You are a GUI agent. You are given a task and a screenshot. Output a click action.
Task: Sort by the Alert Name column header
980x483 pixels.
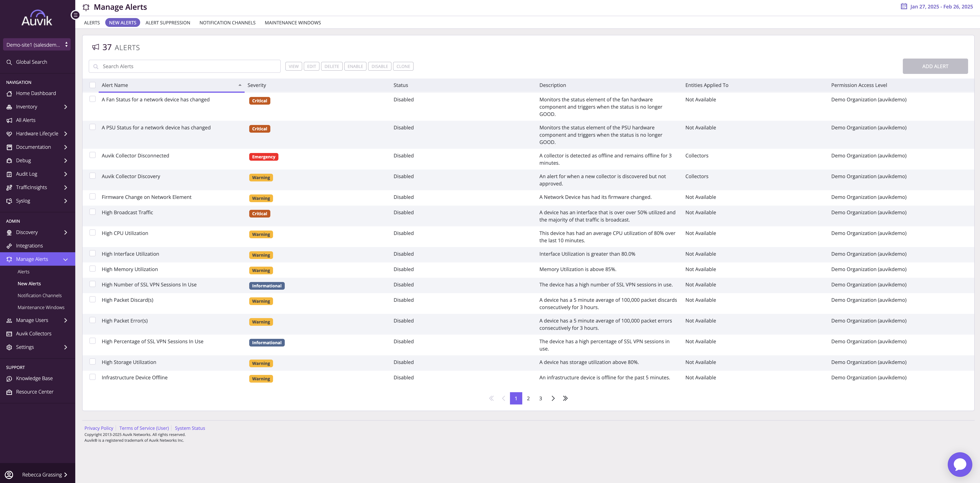coord(172,85)
